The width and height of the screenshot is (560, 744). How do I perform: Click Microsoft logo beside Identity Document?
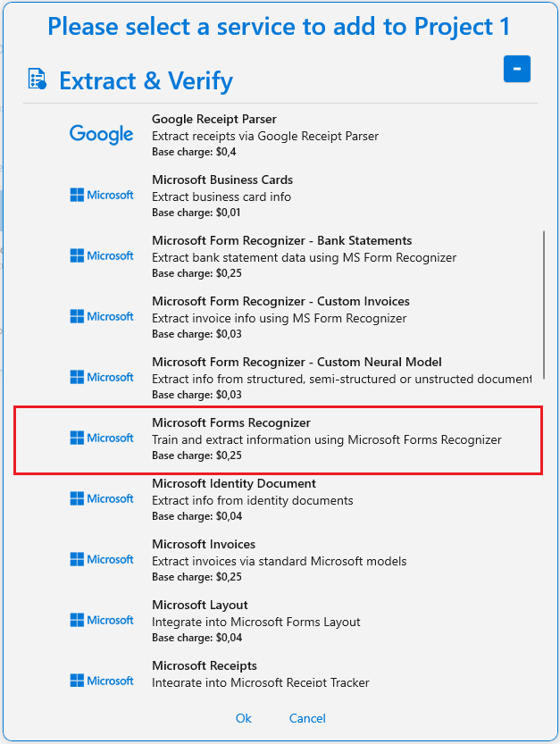102,498
